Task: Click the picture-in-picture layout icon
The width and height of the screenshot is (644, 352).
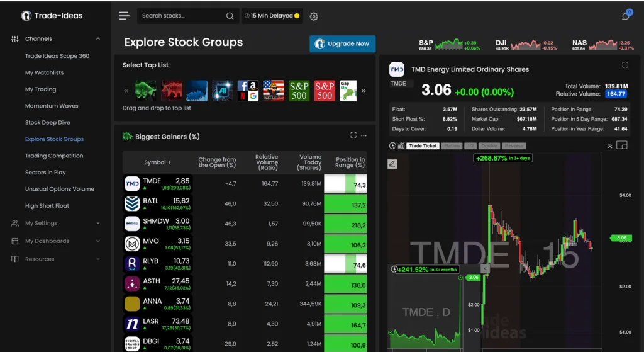Action: point(622,145)
